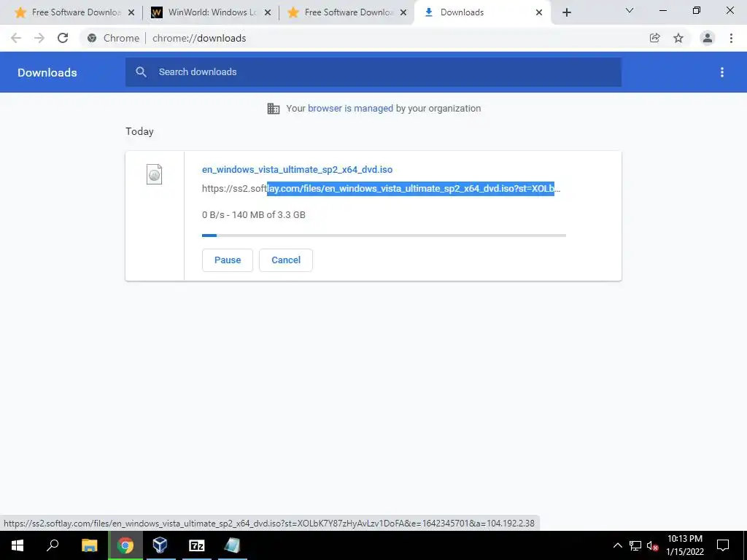Click the managed organization building icon
Viewport: 747px width, 560px height.
274,109
